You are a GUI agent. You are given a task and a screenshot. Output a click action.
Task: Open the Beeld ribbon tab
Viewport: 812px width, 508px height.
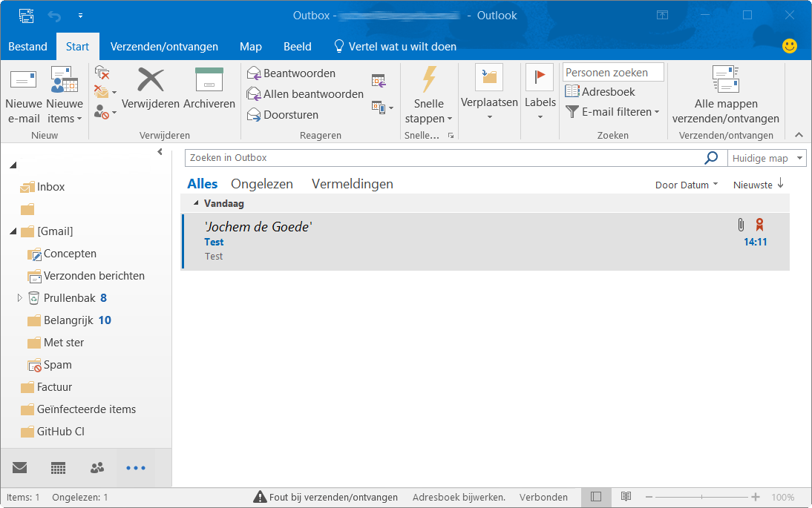pyautogui.click(x=297, y=47)
